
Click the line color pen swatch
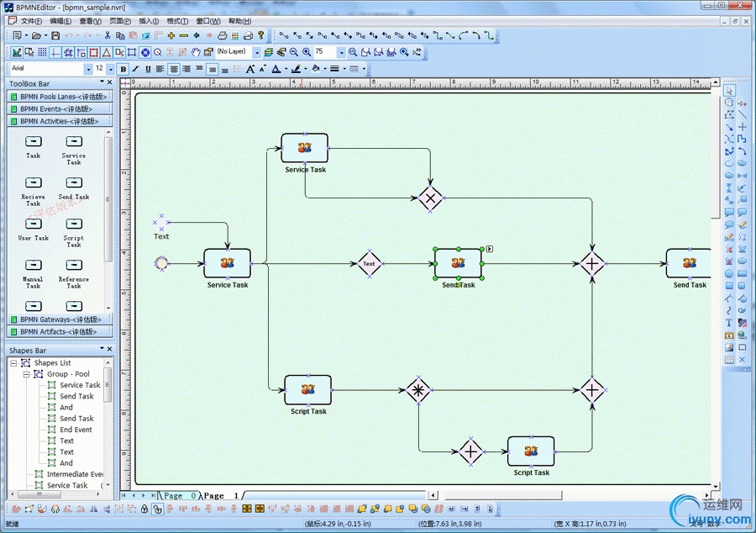[296, 69]
